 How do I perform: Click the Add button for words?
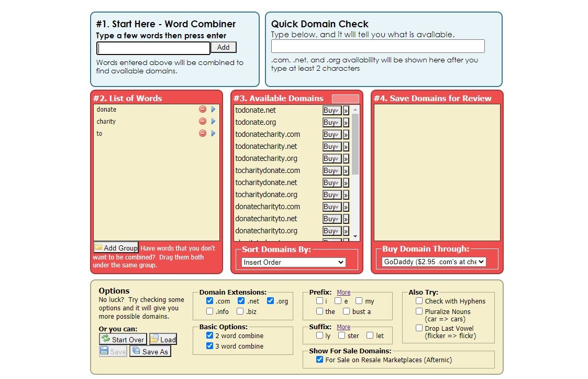(224, 47)
